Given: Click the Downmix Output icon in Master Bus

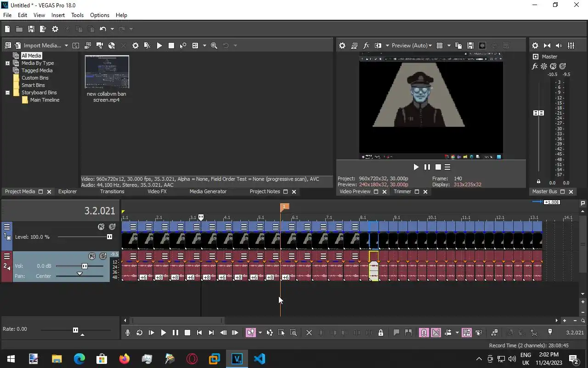Looking at the screenshot, I should click(547, 46).
